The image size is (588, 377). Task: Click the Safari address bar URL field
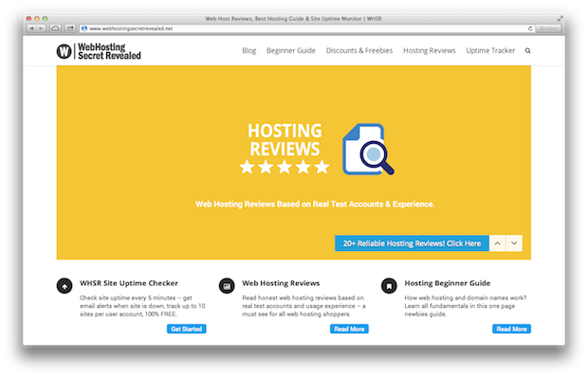306,28
